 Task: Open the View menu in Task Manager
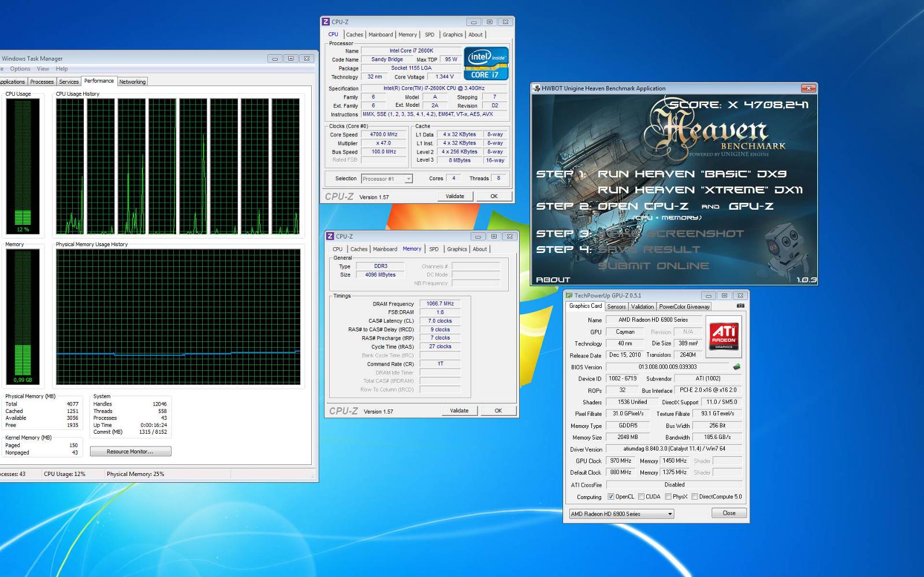pos(43,69)
